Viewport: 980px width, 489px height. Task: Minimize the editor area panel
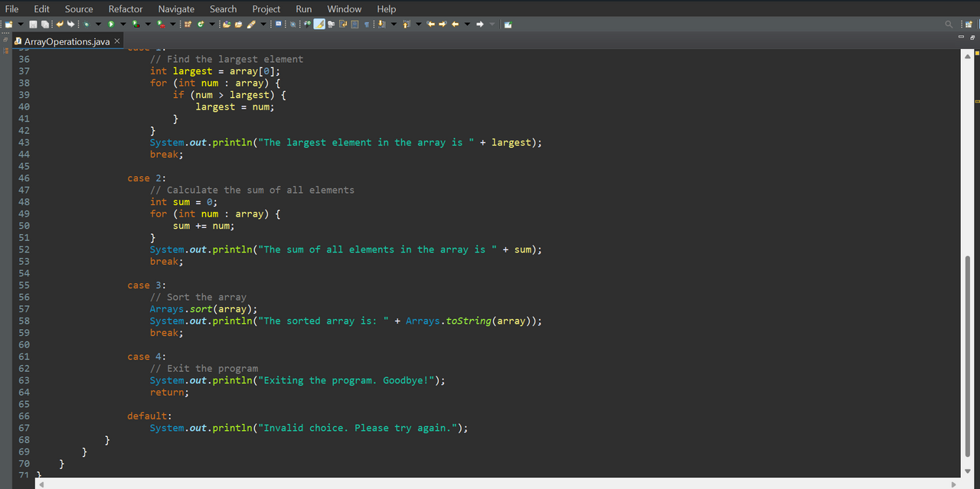962,37
